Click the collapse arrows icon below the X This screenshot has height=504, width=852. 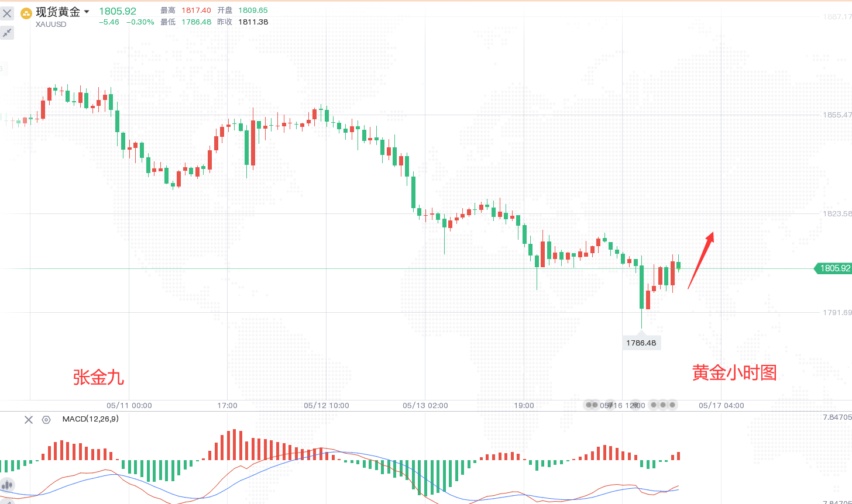pyautogui.click(x=7, y=33)
